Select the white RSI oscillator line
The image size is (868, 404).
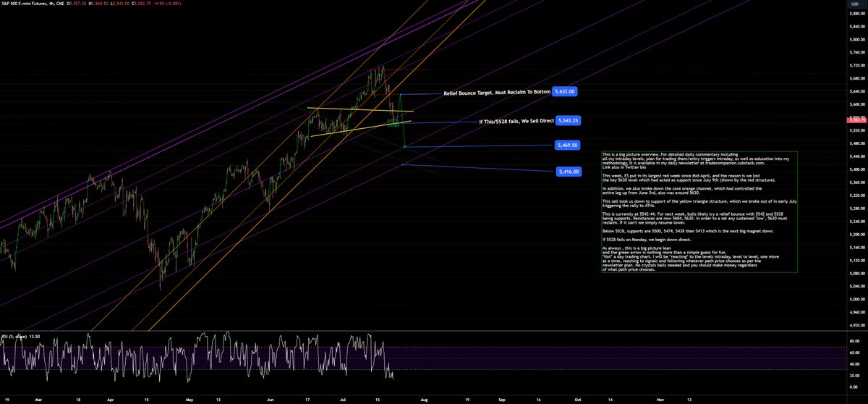(197, 355)
